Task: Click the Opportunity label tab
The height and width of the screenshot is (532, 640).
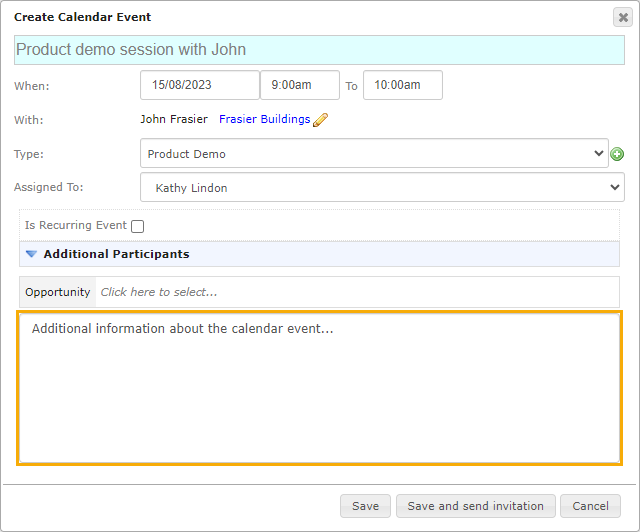Action: click(x=58, y=292)
